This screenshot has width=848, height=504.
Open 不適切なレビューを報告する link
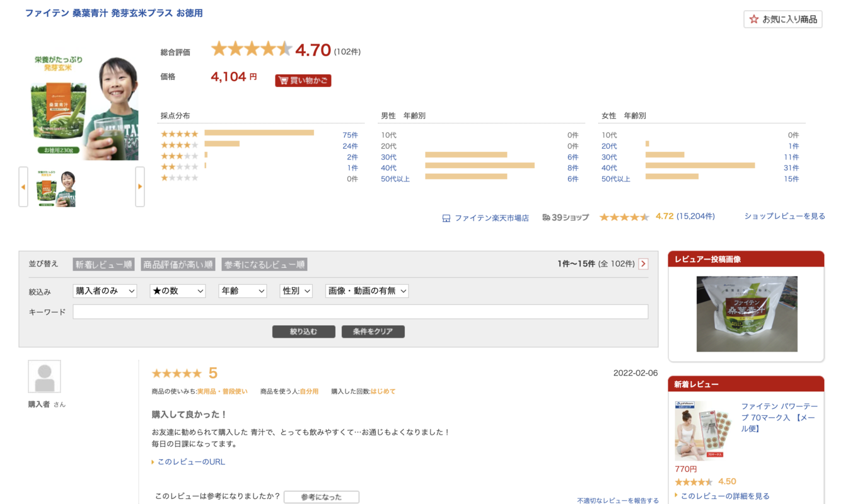[618, 500]
